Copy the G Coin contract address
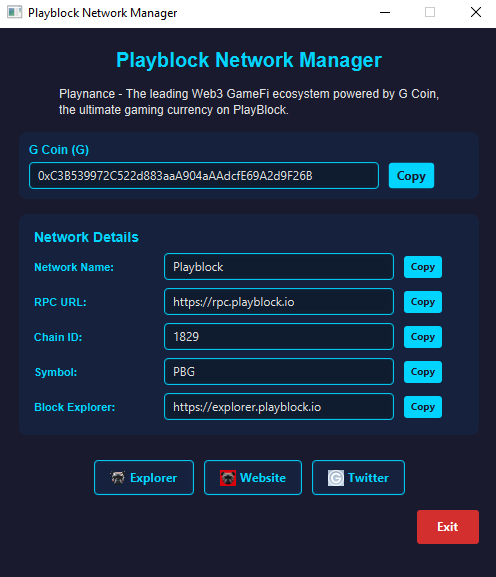The width and height of the screenshot is (496, 577). [x=411, y=176]
